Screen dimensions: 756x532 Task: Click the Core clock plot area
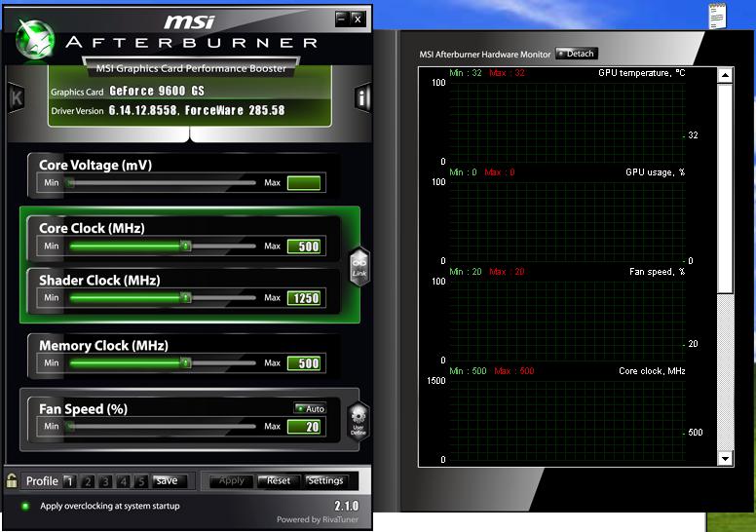(x=567, y=420)
